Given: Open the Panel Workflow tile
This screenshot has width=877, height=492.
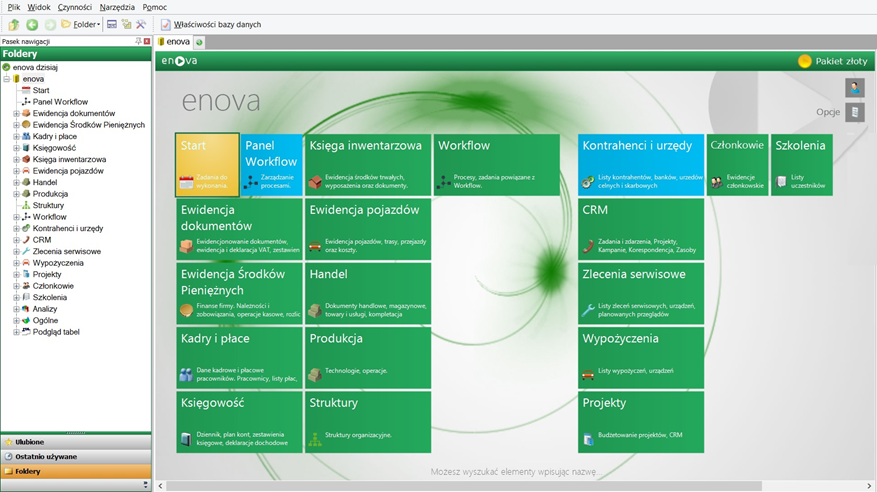Looking at the screenshot, I should (x=271, y=165).
